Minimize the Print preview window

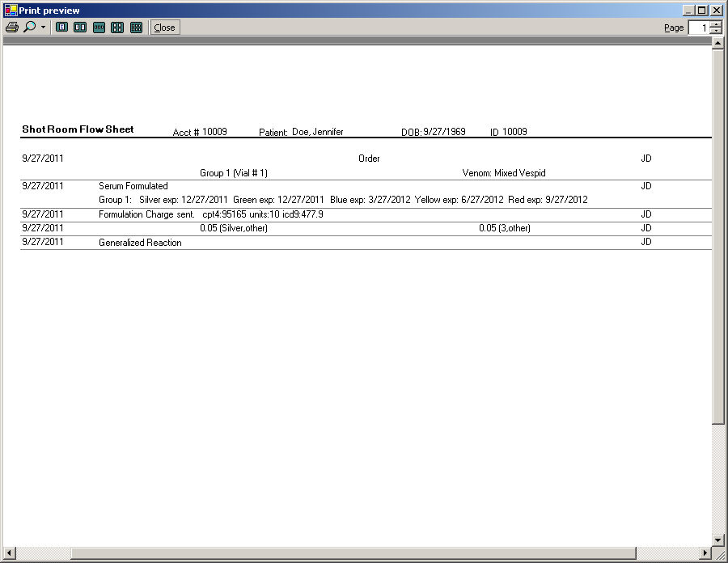[688, 11]
